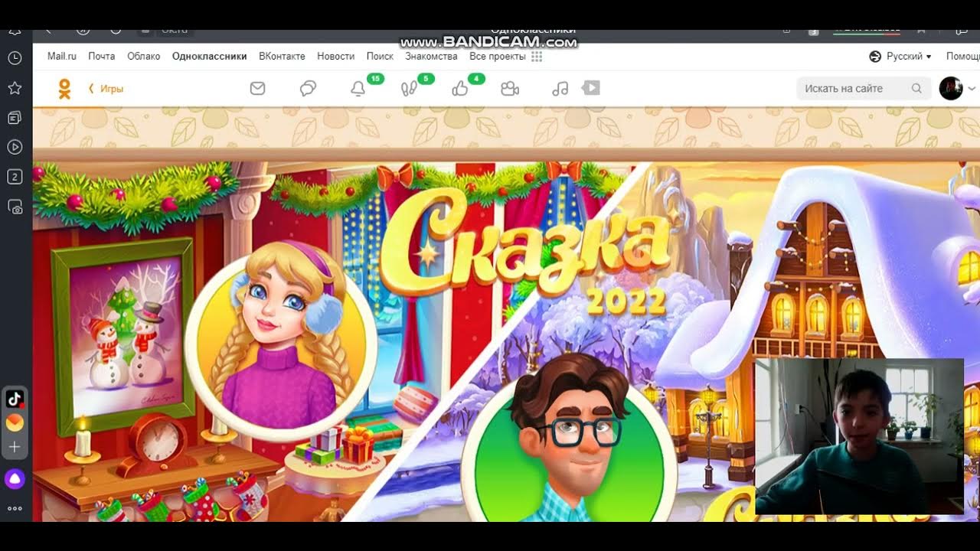The image size is (980, 551).
Task: Click the screenshot camera icon in sidebar
Action: pyautogui.click(x=15, y=207)
